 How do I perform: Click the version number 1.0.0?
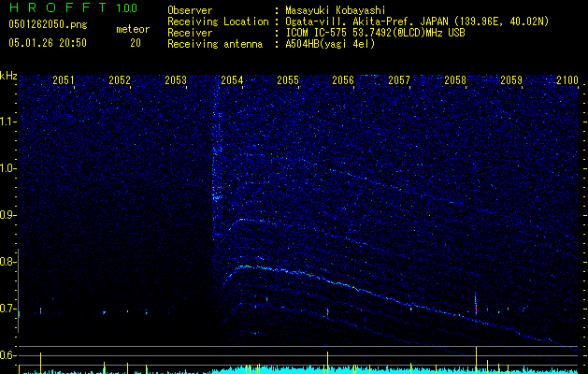[127, 8]
